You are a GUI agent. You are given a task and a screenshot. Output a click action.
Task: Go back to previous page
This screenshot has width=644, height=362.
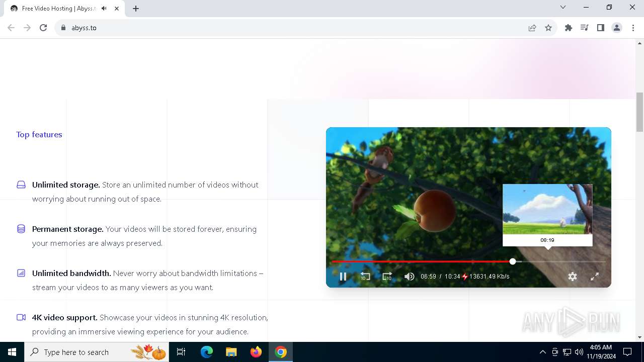[11, 28]
